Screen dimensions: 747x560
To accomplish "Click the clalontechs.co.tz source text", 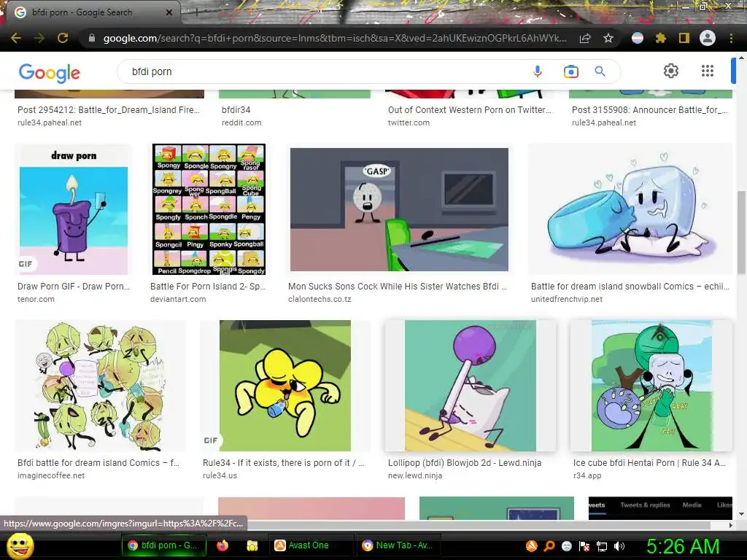I will (320, 299).
